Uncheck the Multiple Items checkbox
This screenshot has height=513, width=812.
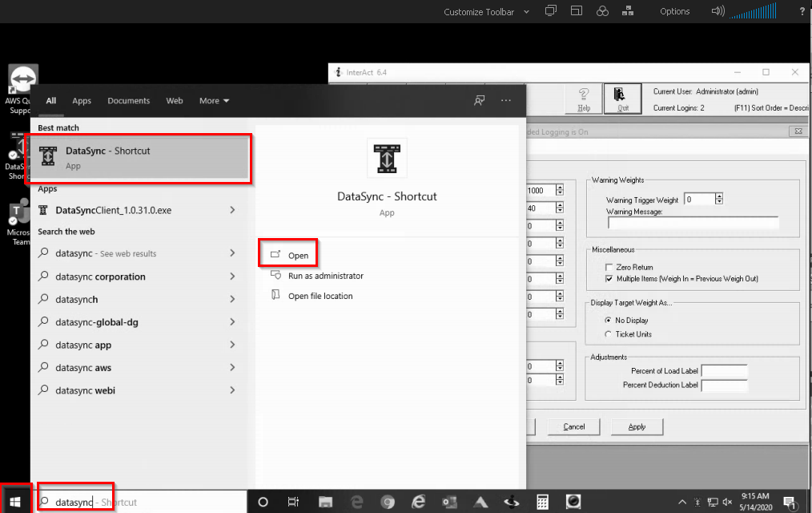[609, 279]
